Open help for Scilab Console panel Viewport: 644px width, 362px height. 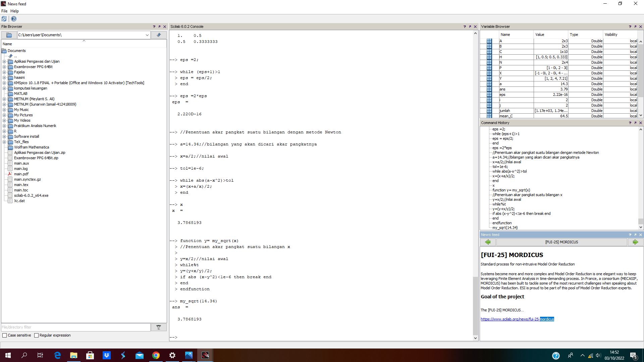(x=465, y=26)
